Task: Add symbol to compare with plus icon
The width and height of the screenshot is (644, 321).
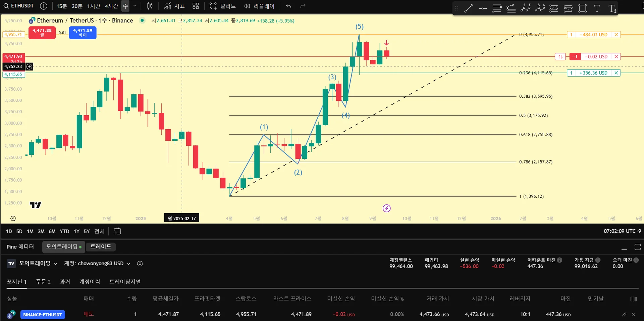Action: click(x=44, y=6)
